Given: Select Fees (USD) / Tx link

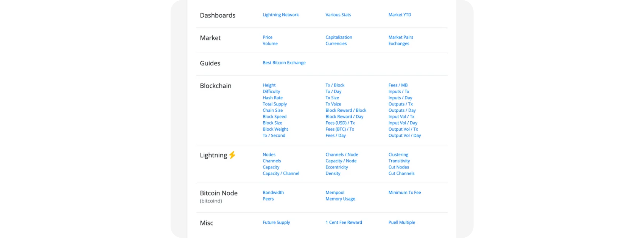Looking at the screenshot, I should tap(340, 123).
